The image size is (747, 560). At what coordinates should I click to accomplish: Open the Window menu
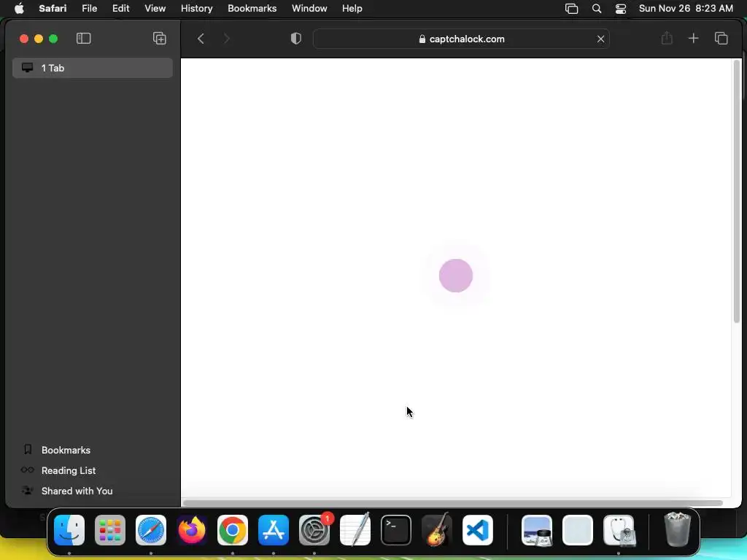point(309,9)
